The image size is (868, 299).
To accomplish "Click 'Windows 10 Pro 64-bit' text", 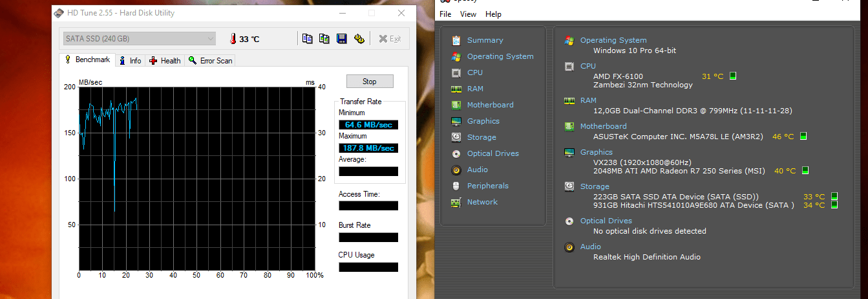I will 635,50.
